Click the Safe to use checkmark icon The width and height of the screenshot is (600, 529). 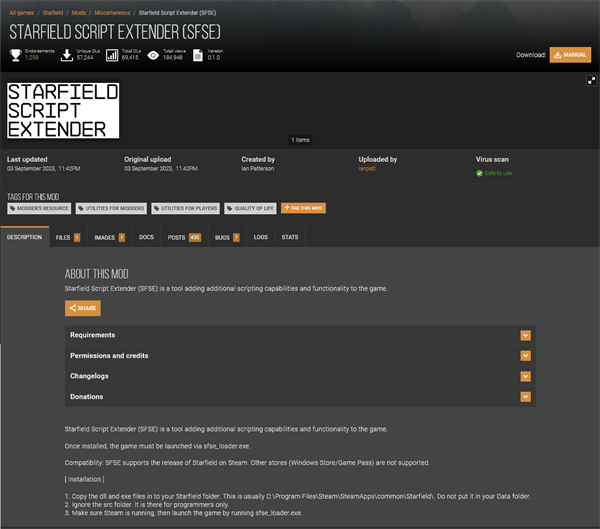pos(480,173)
